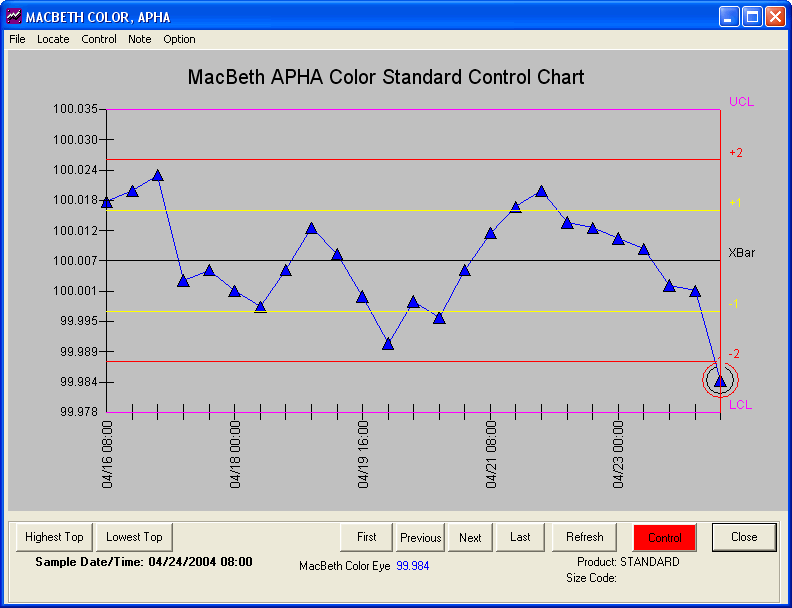Click the 04/18 00:00 x-axis label
The width and height of the screenshot is (792, 608).
tap(235, 454)
